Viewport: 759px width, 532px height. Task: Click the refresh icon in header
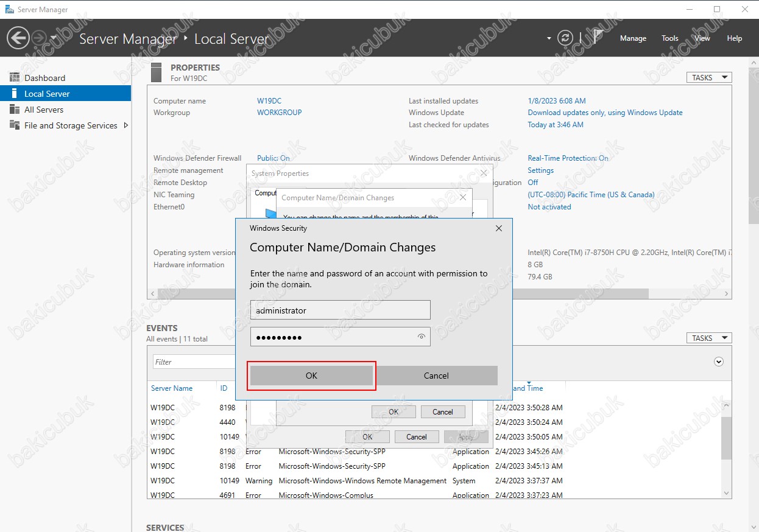(565, 38)
